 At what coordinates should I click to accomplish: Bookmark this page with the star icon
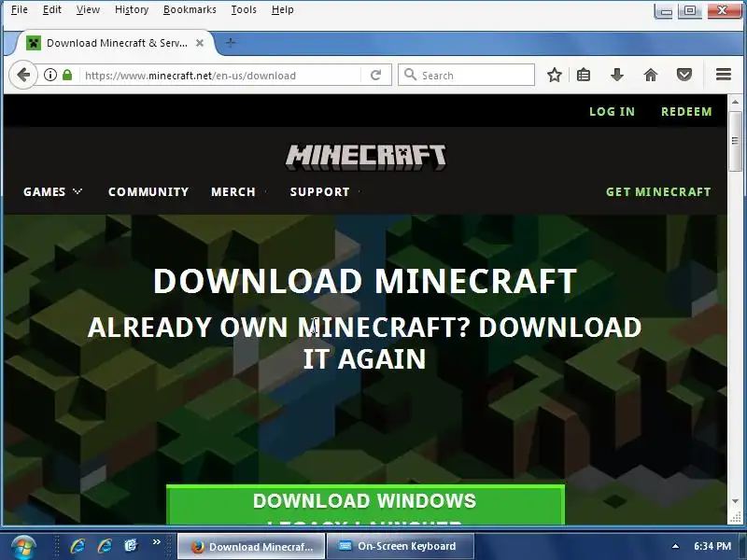click(554, 75)
